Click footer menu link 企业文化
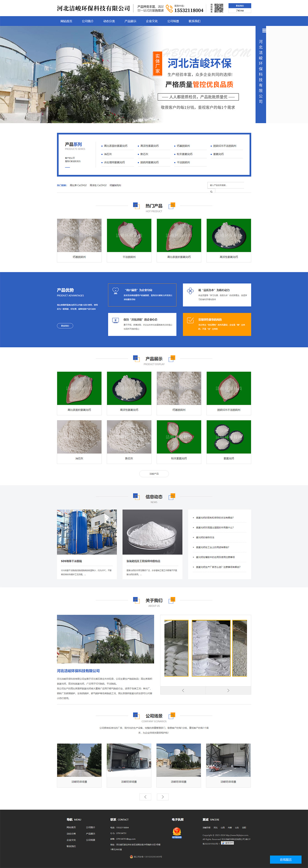308x868 pixels. (x=71, y=840)
